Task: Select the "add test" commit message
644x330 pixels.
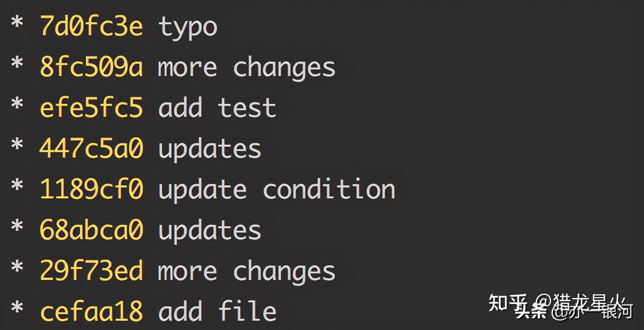Action: (217, 108)
